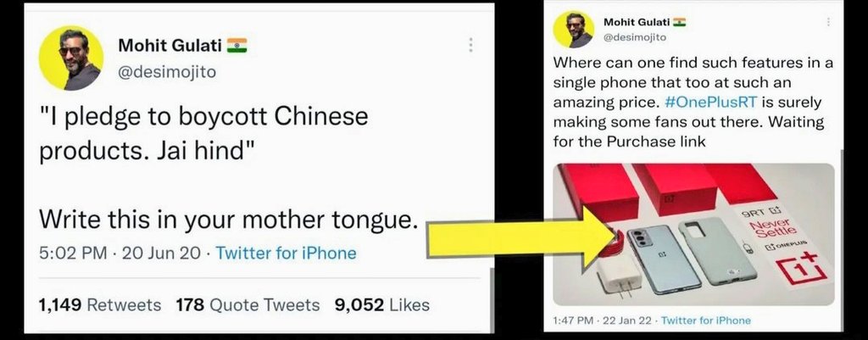868x340 pixels.
Task: Click the red OnePlus logo in photo
Action: click(804, 269)
